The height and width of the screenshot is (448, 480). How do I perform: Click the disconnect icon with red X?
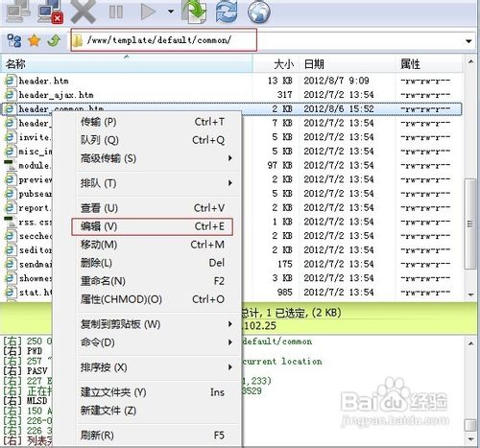coord(50,12)
